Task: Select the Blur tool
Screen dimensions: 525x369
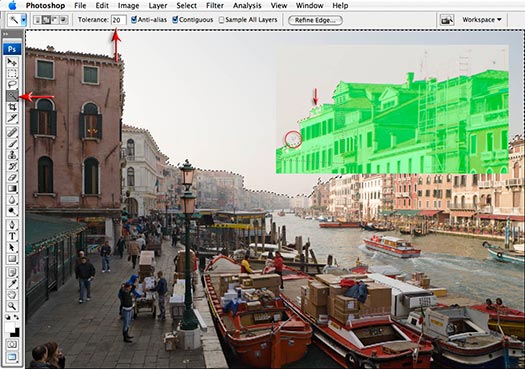Action: tap(12, 200)
